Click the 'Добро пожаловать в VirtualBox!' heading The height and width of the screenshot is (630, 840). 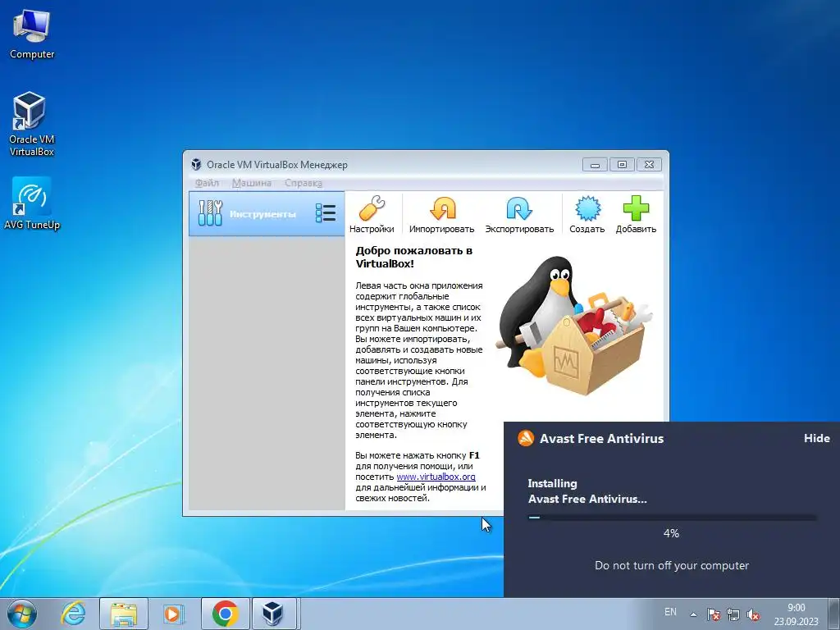pos(413,257)
